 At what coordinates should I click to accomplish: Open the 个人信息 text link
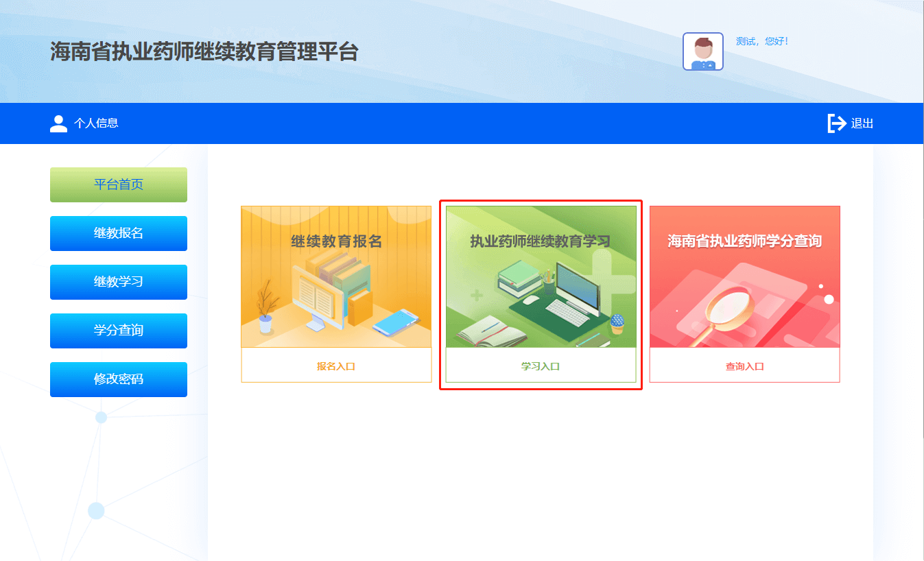pos(96,123)
